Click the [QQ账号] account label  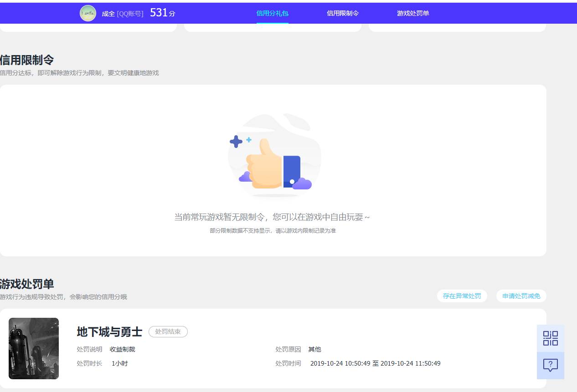(130, 14)
